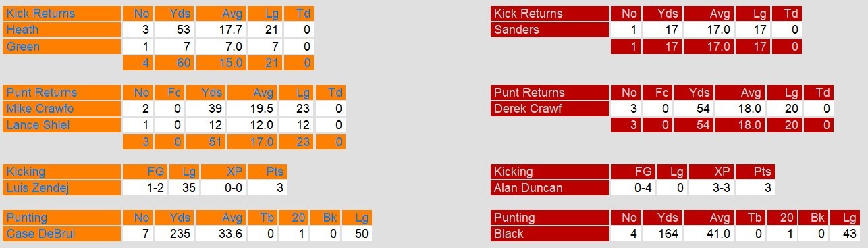Click Alan Duncan's 0-4 field goal cell

[x=633, y=188]
